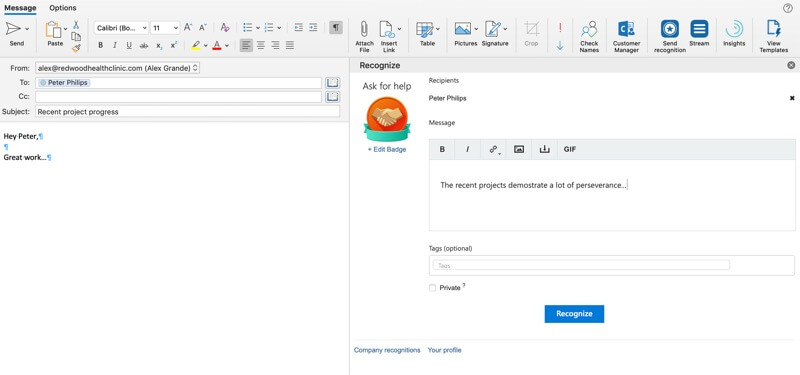
Task: Switch to the Options ribbon tab
Action: (x=63, y=8)
